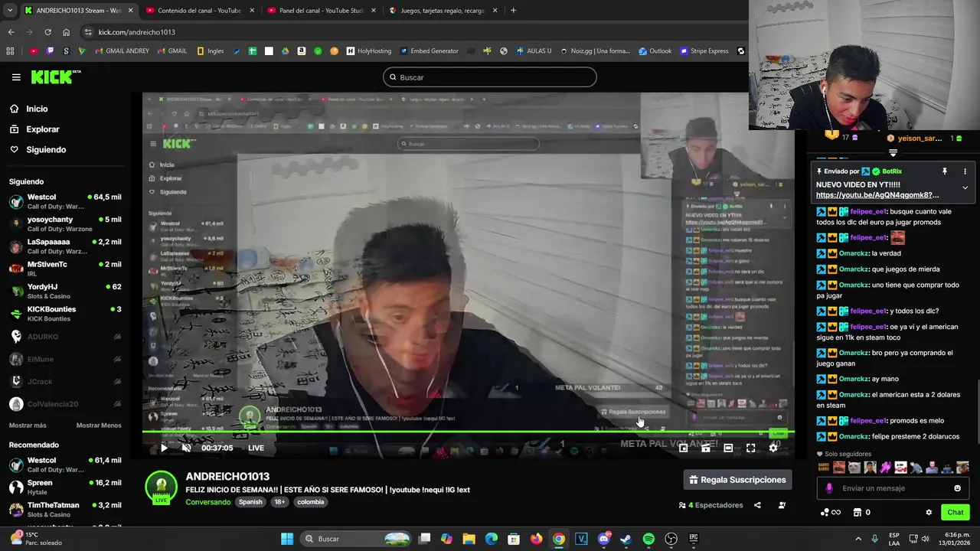Image resolution: width=980 pixels, height=551 pixels.
Task: Click the colombia tag
Action: [311, 502]
